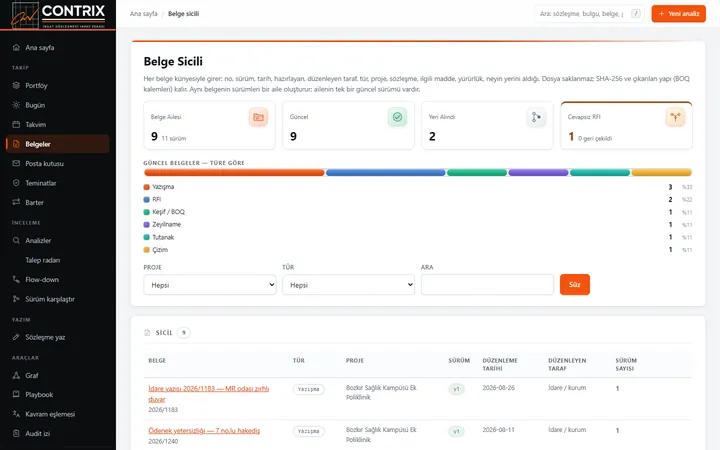Viewport: 720px width, 450px height.
Task: Click the Yeri Alındı branch icon
Action: (x=536, y=118)
